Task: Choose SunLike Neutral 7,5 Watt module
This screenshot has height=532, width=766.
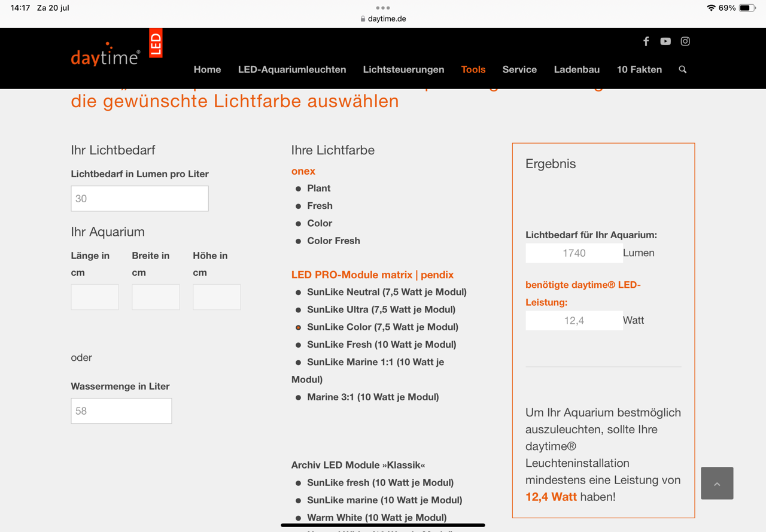Action: (x=386, y=292)
